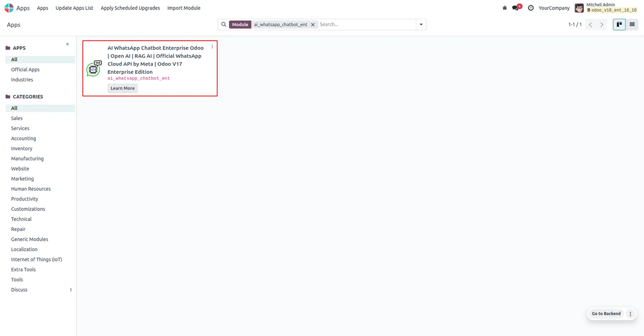Click the Module facet label

pos(240,25)
